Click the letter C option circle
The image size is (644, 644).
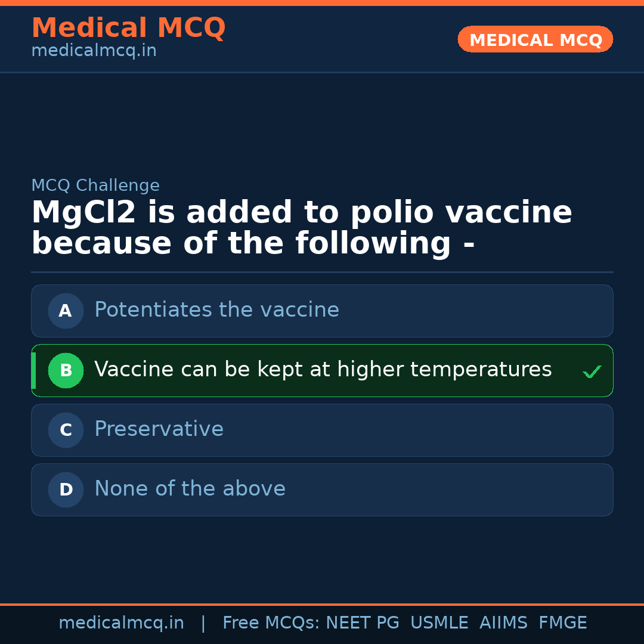66,430
